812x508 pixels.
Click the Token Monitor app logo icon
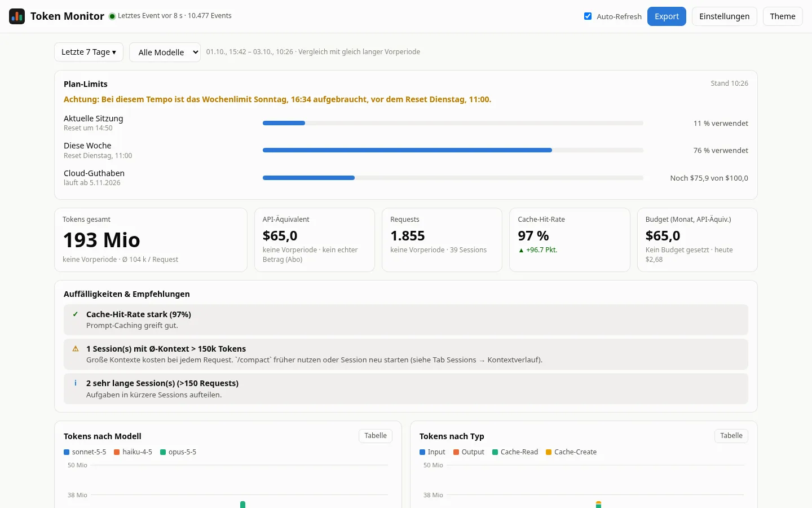[17, 16]
